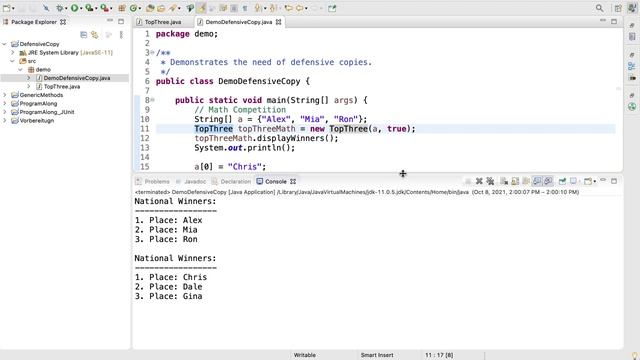Open the Javadoc tab
This screenshot has width=640, height=360.
click(x=191, y=181)
